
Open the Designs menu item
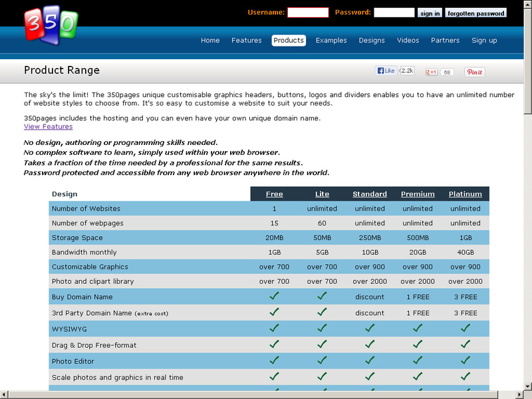tap(372, 41)
